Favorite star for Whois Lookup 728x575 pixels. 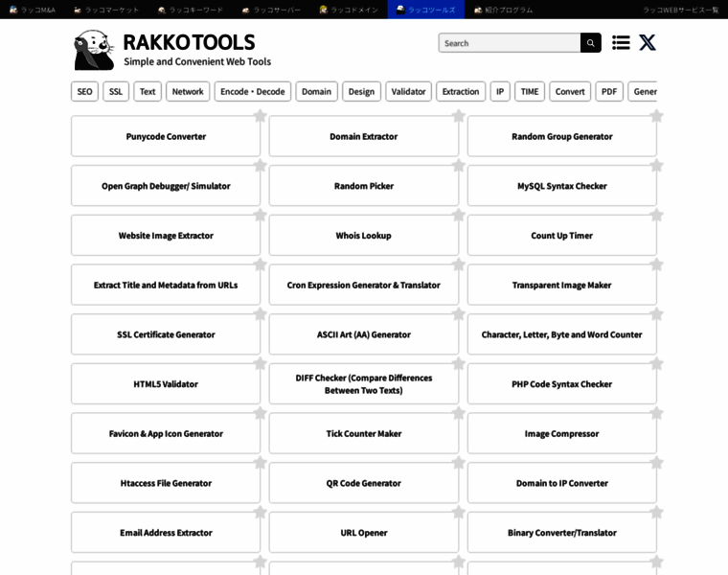458,215
